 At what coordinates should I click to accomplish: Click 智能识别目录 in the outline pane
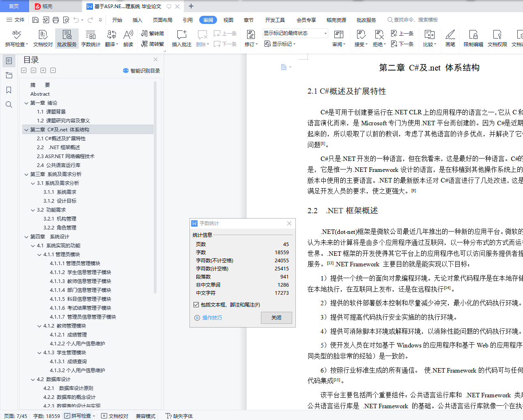[x=142, y=71]
